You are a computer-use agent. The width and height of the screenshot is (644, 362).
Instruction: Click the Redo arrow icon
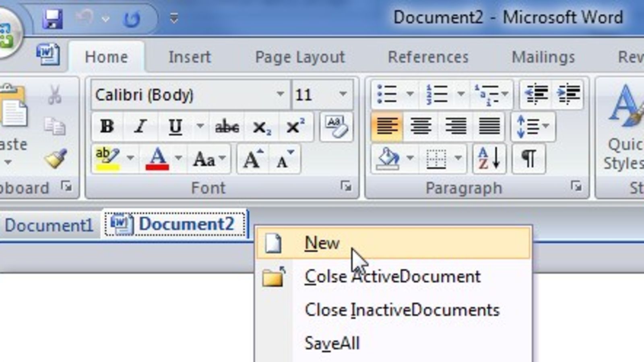[x=132, y=19]
